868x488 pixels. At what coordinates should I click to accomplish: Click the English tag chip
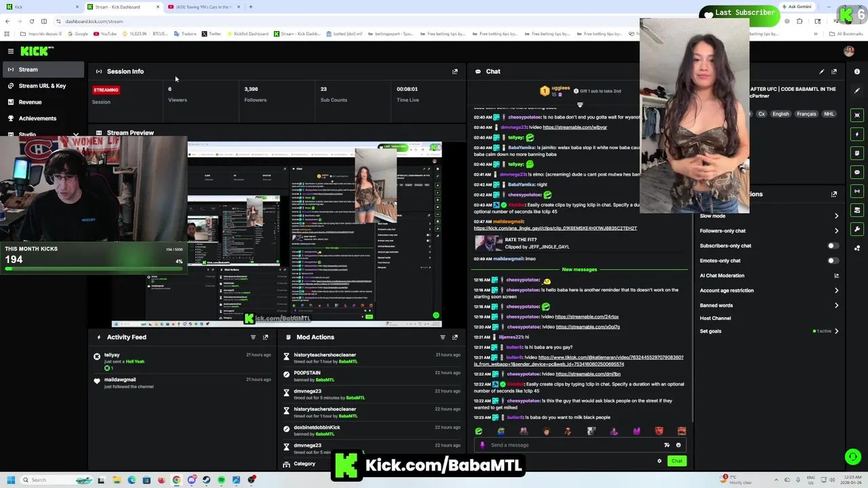coord(781,114)
